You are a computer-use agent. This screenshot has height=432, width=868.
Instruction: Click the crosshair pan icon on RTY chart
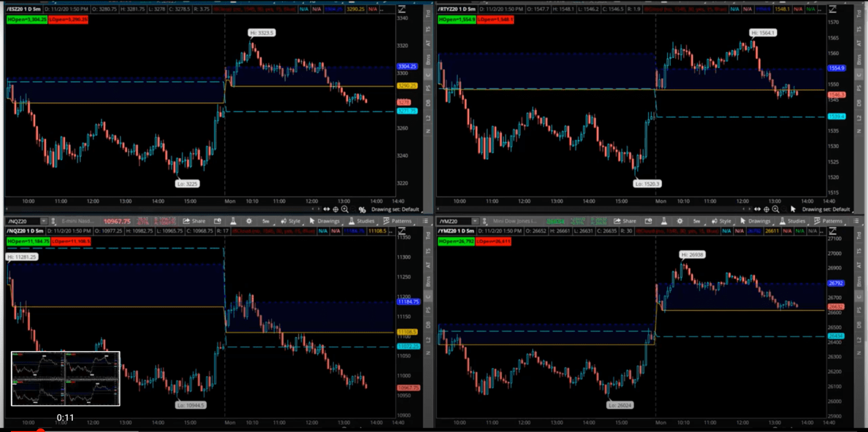[x=767, y=209]
